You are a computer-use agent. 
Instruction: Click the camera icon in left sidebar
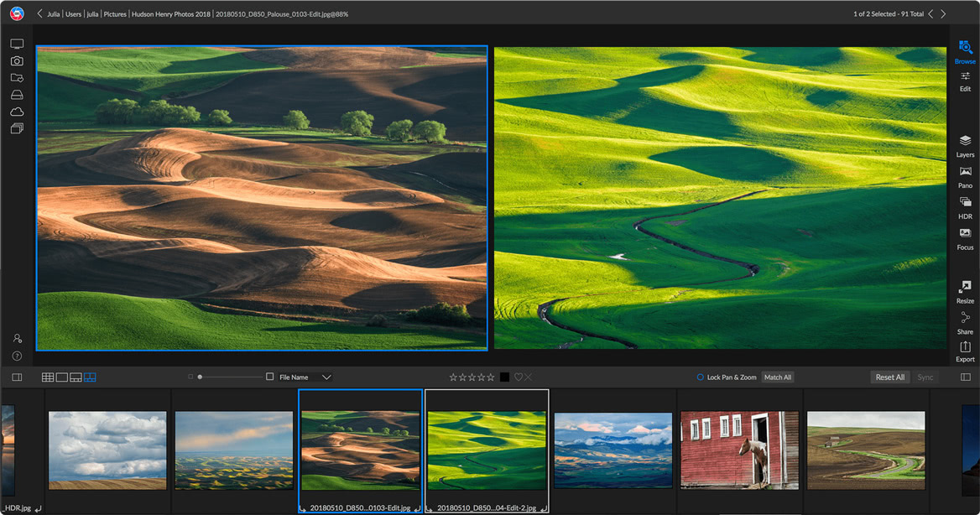pos(17,60)
